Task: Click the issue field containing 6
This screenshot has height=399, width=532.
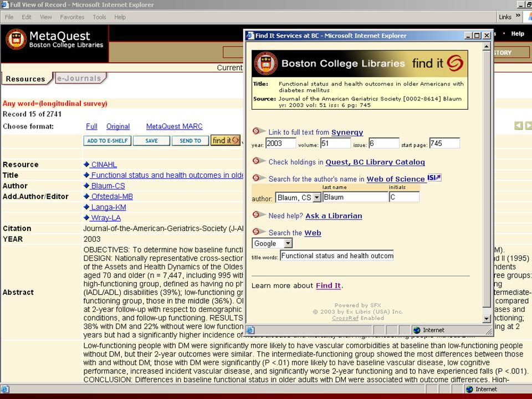Action: [x=383, y=143]
